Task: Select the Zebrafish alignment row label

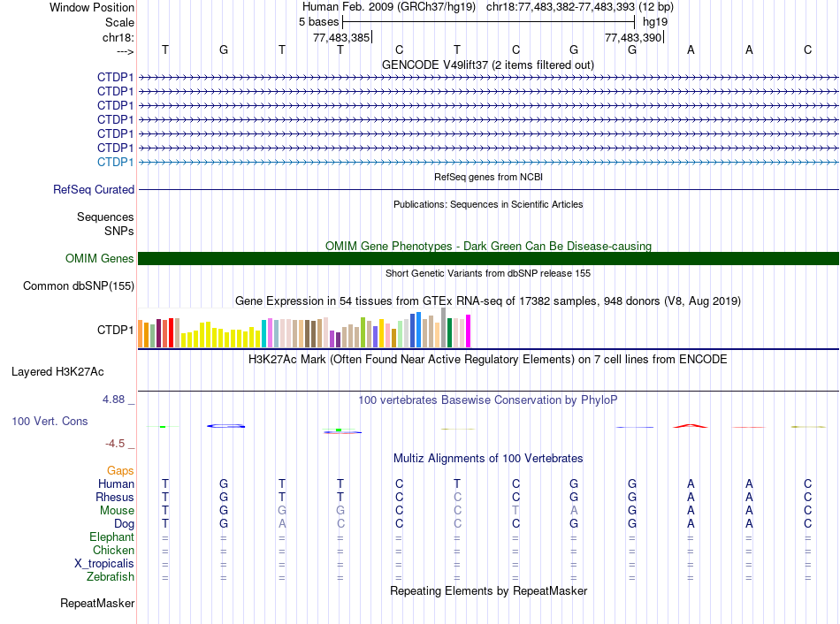Action: pyautogui.click(x=111, y=577)
